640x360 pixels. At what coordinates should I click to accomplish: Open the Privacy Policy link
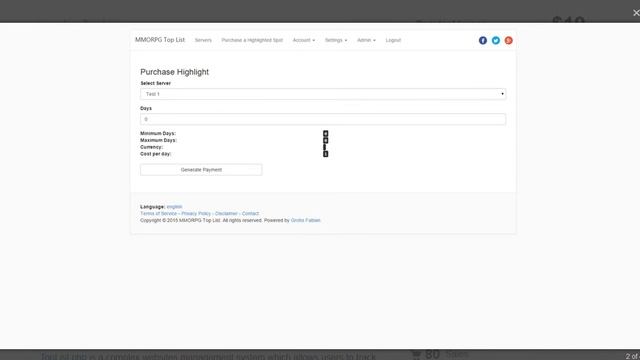196,213
